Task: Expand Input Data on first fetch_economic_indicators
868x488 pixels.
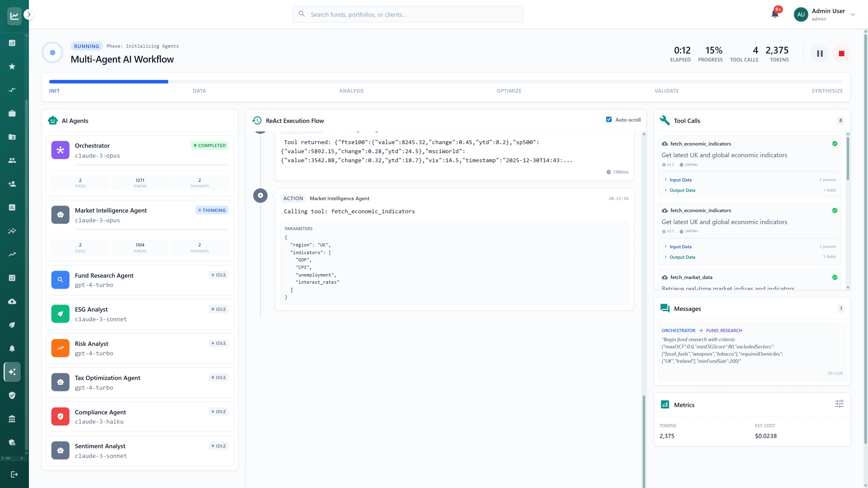Action: (x=680, y=180)
